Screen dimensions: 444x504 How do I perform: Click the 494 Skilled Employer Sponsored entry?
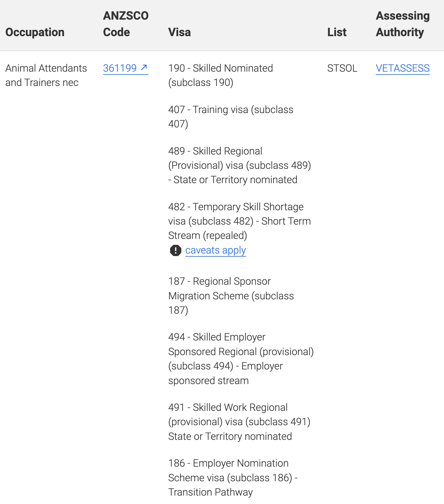[241, 359]
